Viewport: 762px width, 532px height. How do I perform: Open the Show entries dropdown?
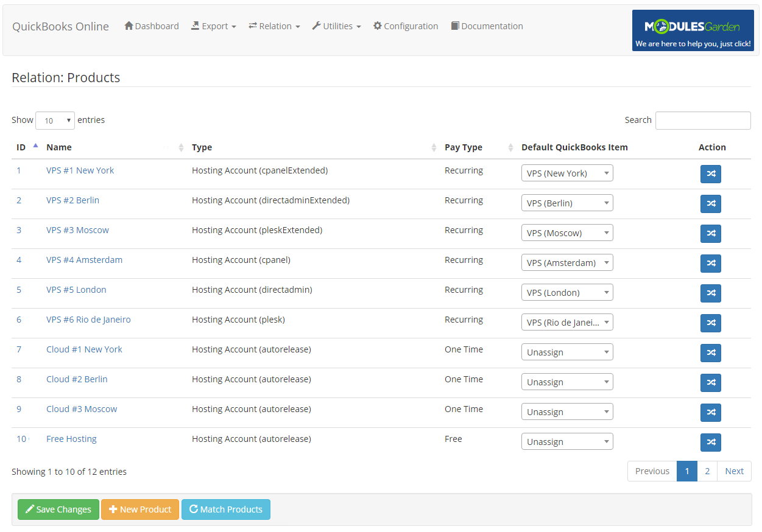(x=55, y=120)
